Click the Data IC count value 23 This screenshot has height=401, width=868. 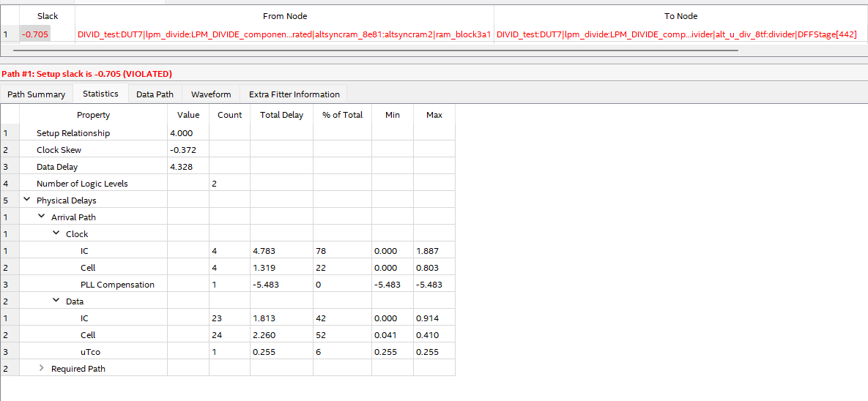pyautogui.click(x=216, y=318)
